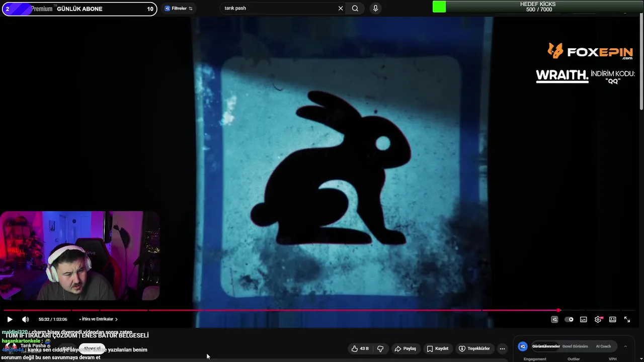Mute the video volume

(25, 319)
